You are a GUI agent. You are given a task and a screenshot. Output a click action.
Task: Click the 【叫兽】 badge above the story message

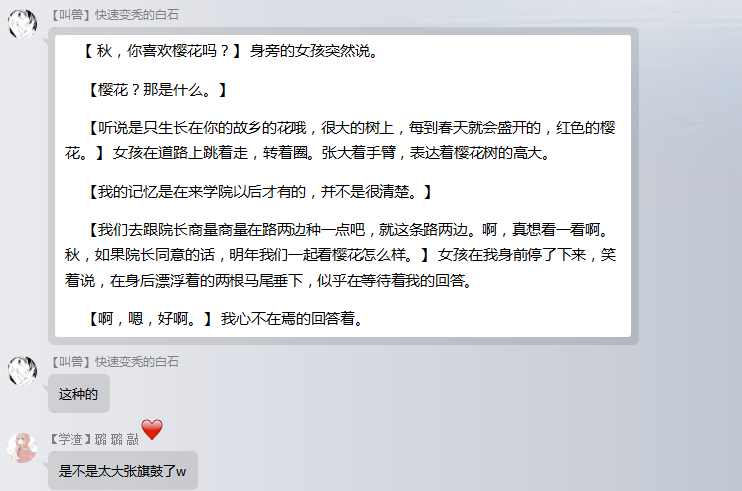tap(71, 15)
